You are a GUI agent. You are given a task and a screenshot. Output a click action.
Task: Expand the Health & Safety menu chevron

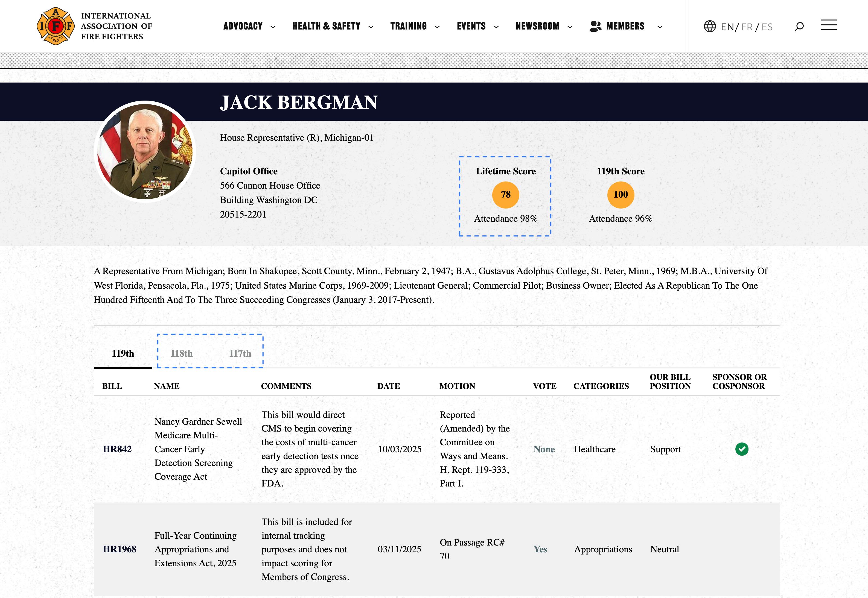371,27
